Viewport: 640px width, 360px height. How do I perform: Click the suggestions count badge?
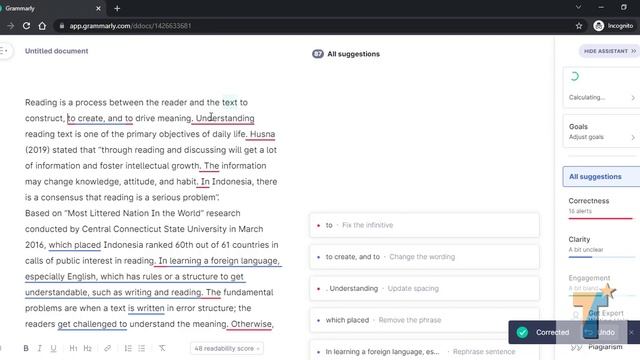(318, 54)
